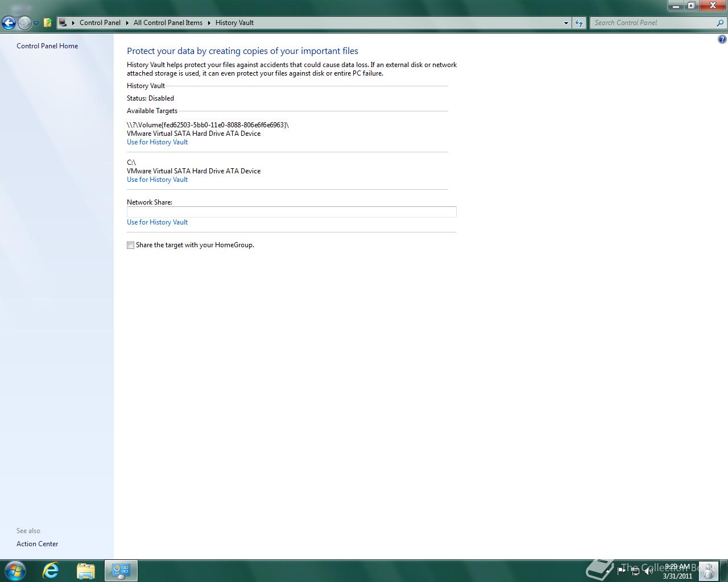Screen dimensions: 728x582
Task: Expand arrow after All Control Panel Items
Action: [x=209, y=23]
